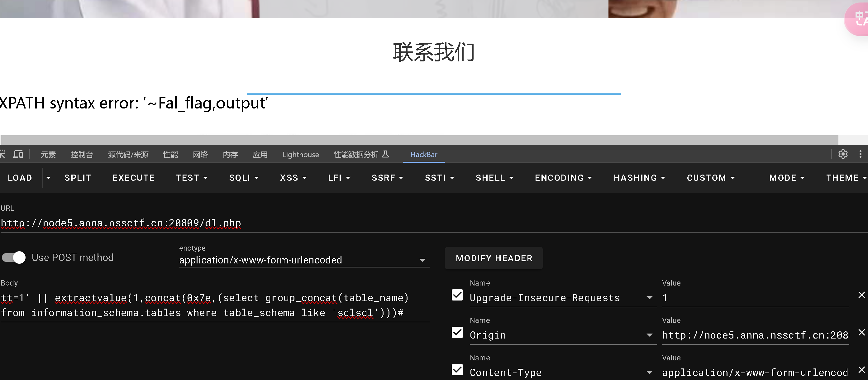Screen dimensions: 868x380
Task: Toggle the Use POST method switch
Action: click(14, 257)
